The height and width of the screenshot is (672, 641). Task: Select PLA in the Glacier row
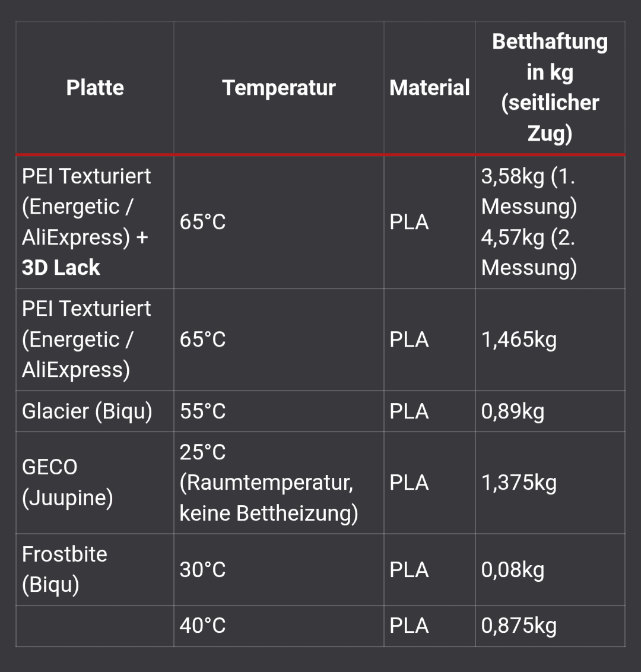(x=409, y=411)
